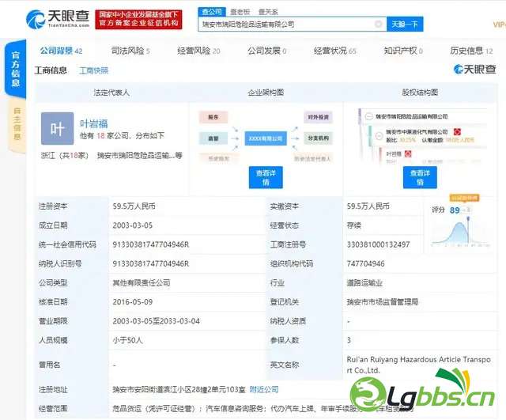506x420 pixels.
Task: Select the 查老板 search tab
Action: pos(240,12)
